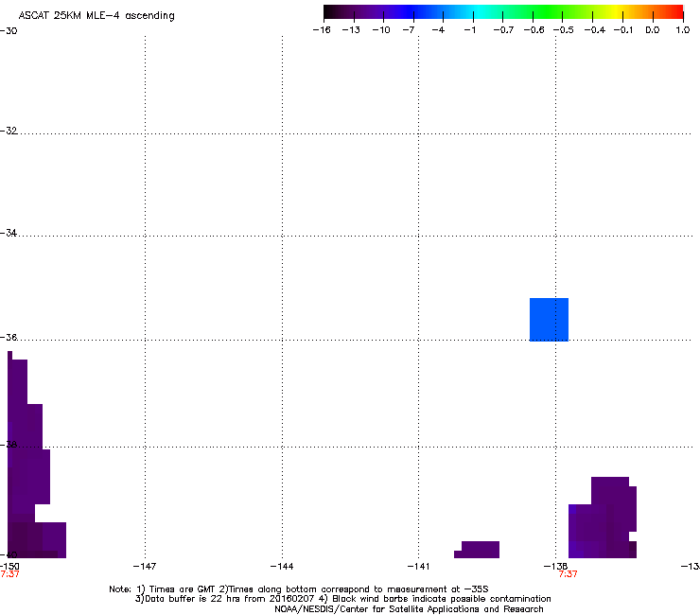Click the -7 color scale label
This screenshot has width=700, height=615.
pos(409,30)
